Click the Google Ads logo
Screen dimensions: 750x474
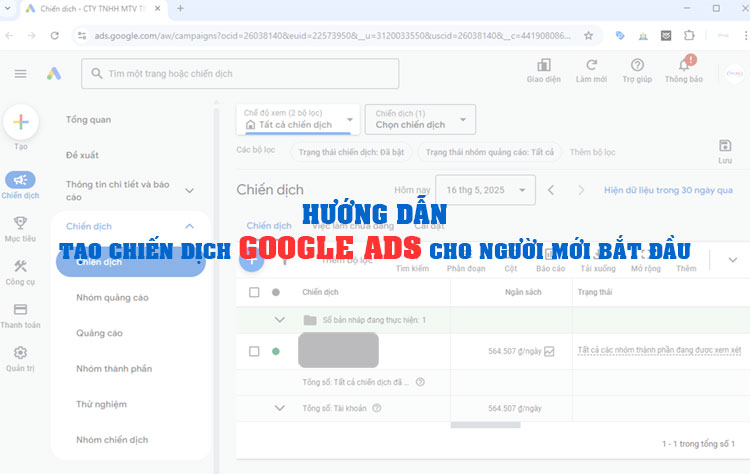pyautogui.click(x=54, y=73)
